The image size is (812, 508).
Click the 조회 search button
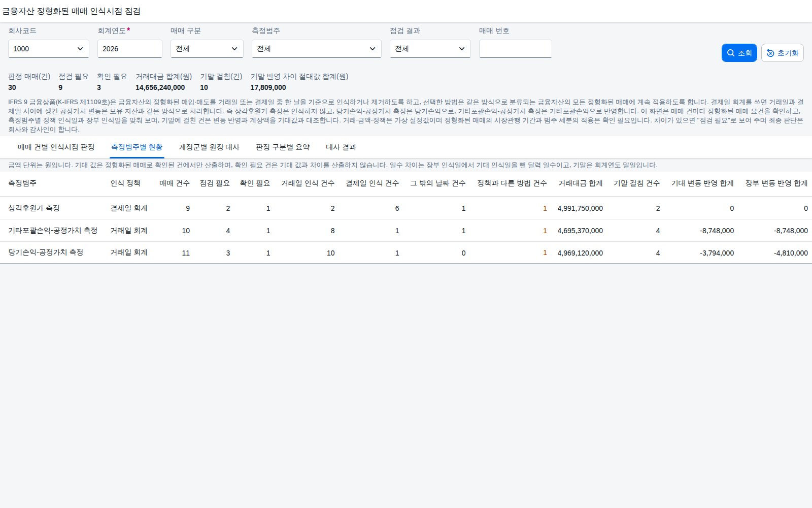tap(739, 53)
